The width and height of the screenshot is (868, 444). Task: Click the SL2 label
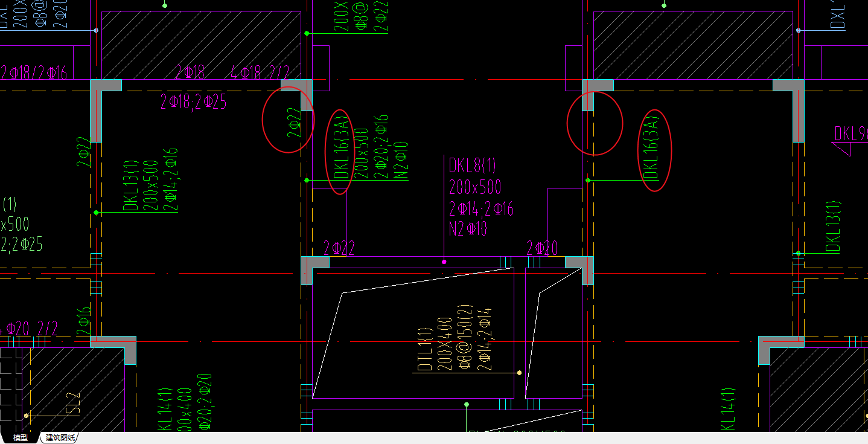pos(73,404)
